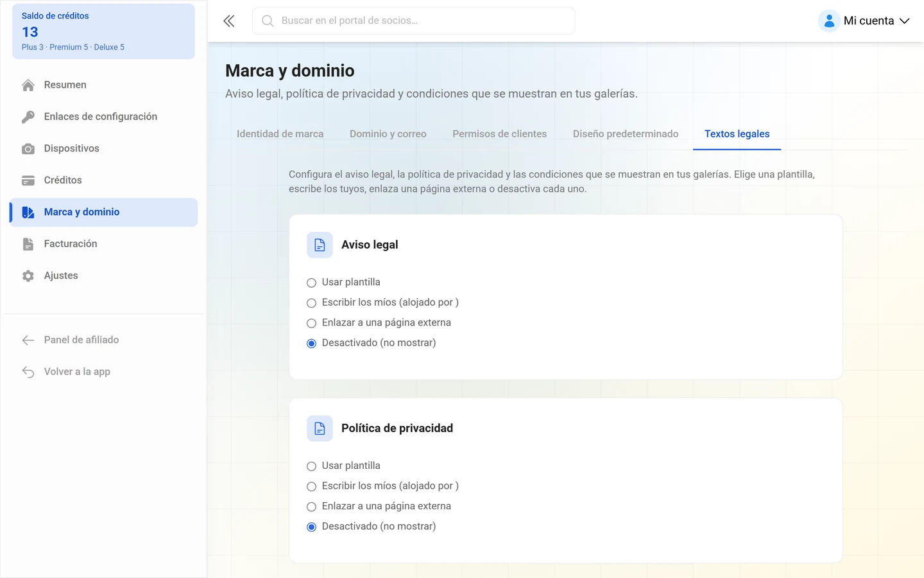Select Usar plantilla for Política de privacidad
Image resolution: width=924 pixels, height=578 pixels.
[311, 466]
